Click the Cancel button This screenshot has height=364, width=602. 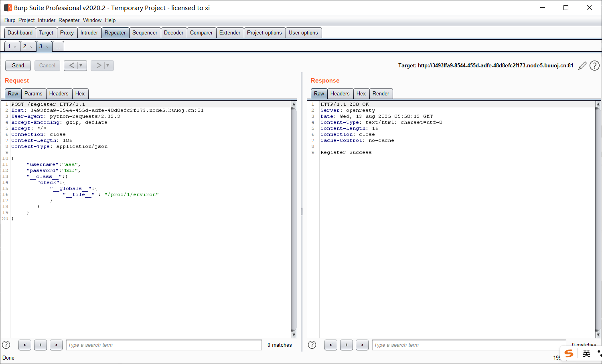(x=47, y=65)
